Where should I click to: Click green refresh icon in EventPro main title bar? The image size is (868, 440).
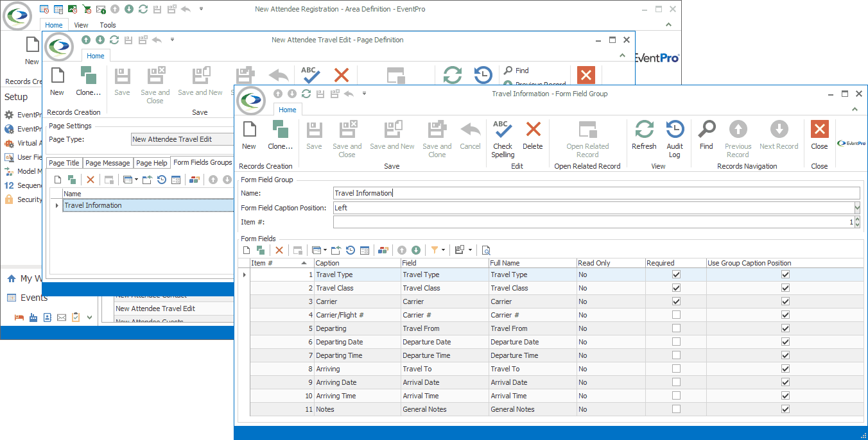pos(143,9)
